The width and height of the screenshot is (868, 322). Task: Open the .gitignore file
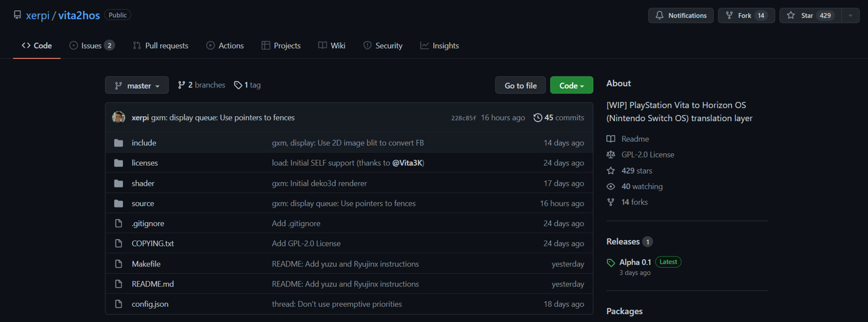coord(148,223)
